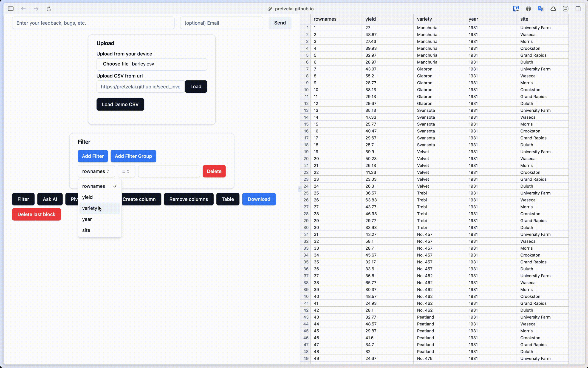
Task: Navigate back with the browser back arrow
Action: [x=23, y=9]
